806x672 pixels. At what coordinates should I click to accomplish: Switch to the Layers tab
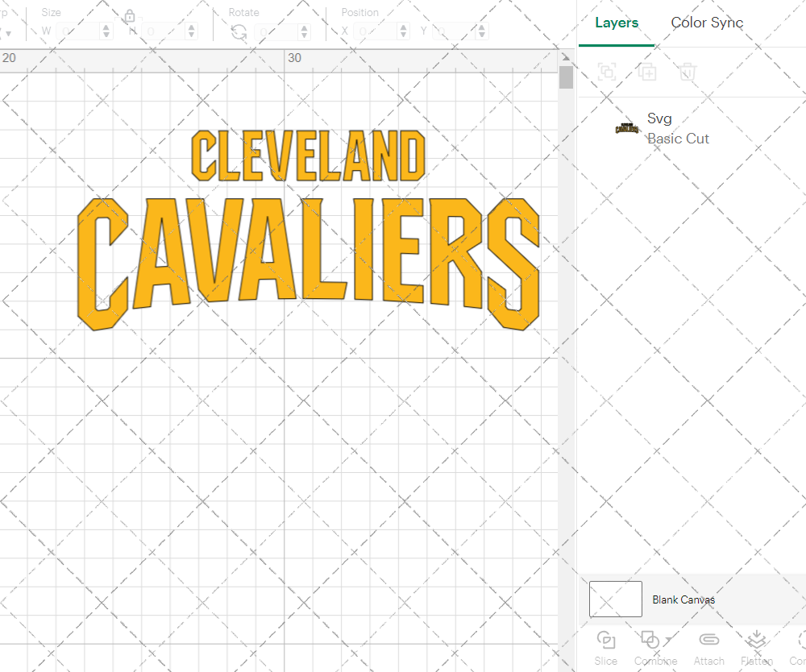(x=616, y=23)
